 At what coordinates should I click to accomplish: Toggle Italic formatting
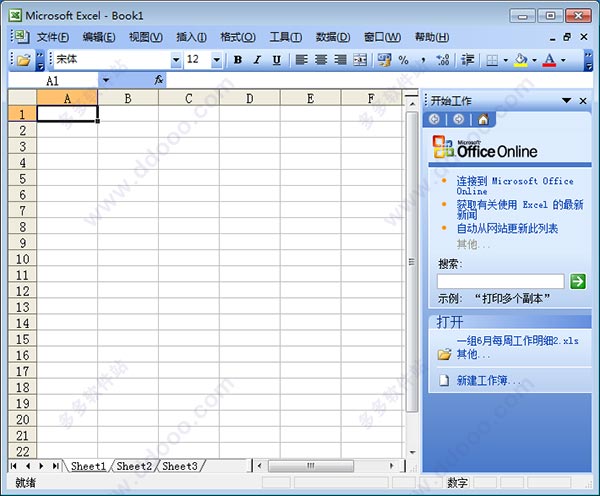pyautogui.click(x=257, y=60)
